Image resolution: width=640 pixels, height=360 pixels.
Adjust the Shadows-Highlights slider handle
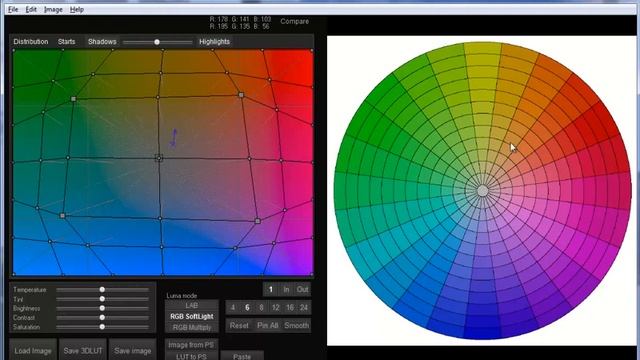click(x=157, y=42)
